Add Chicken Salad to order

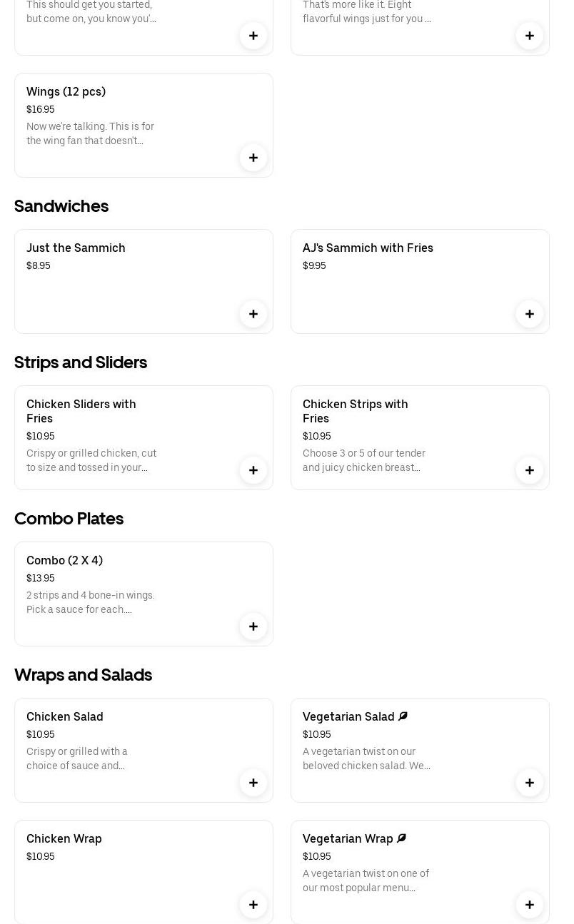point(253,783)
